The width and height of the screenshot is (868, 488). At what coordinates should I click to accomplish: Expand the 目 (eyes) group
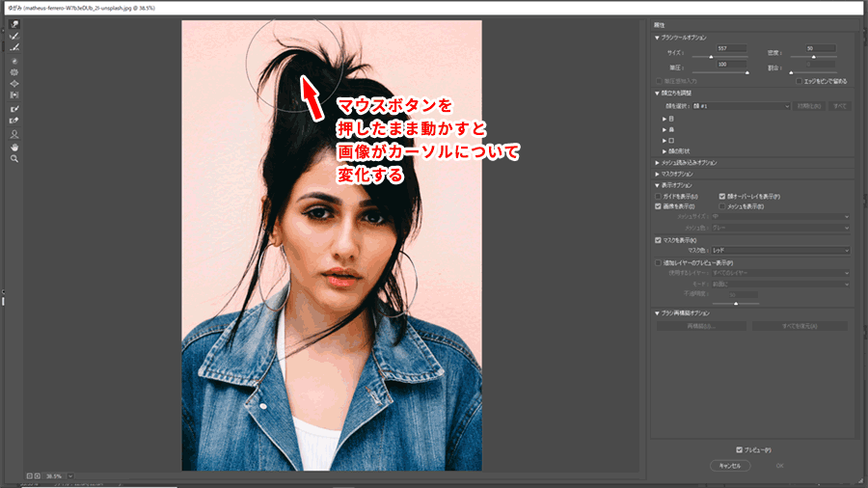[x=665, y=119]
